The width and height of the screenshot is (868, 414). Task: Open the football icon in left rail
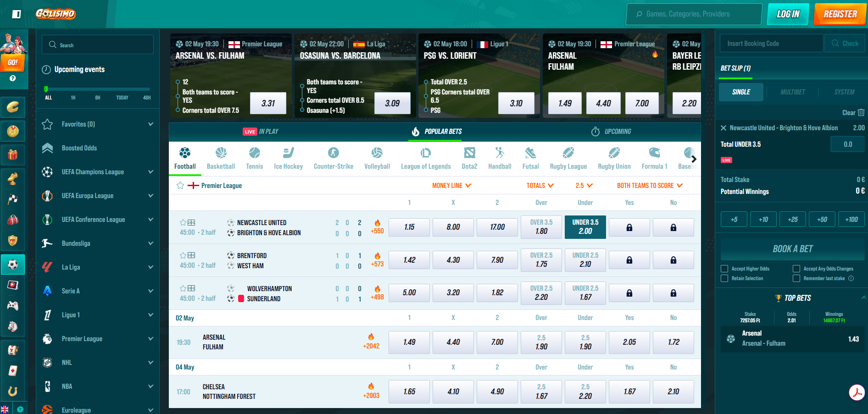click(x=13, y=265)
